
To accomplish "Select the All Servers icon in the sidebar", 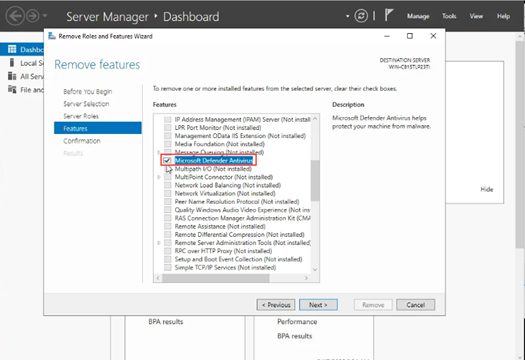I will pyautogui.click(x=12, y=76).
